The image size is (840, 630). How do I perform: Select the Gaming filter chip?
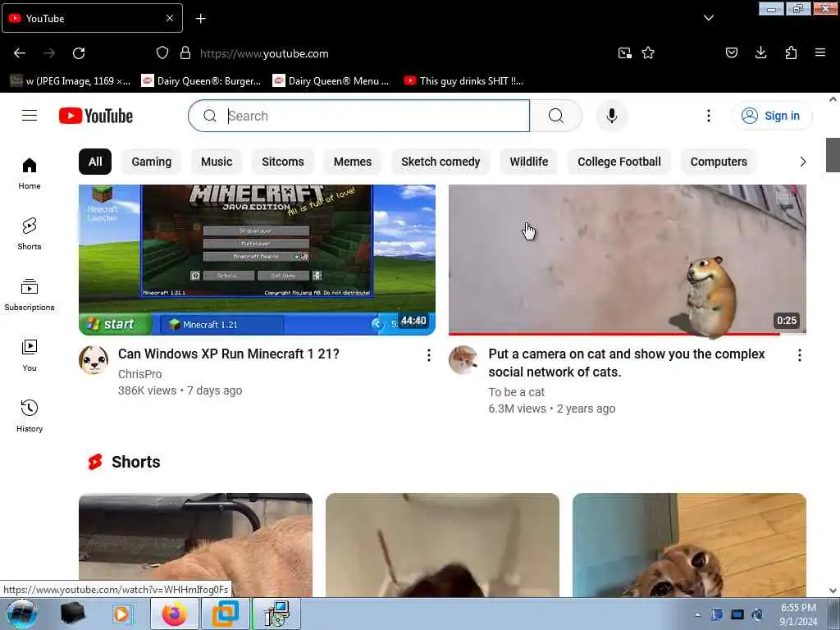(x=152, y=162)
